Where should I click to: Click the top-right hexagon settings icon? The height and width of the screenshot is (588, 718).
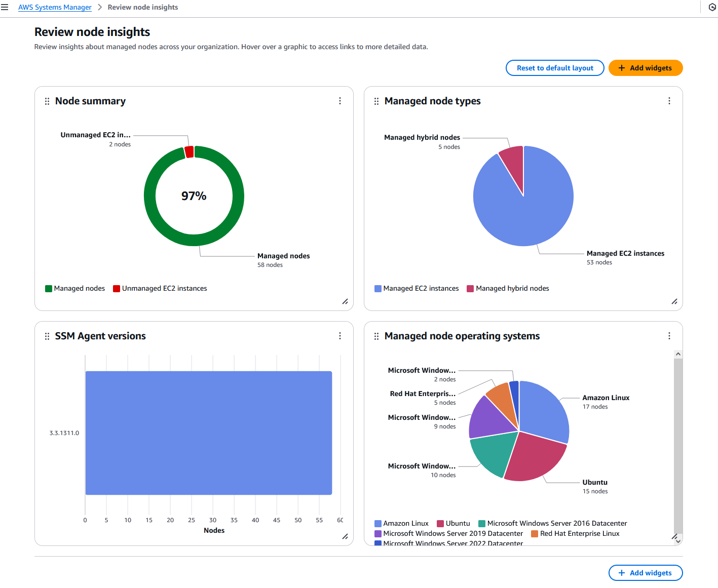pyautogui.click(x=712, y=7)
